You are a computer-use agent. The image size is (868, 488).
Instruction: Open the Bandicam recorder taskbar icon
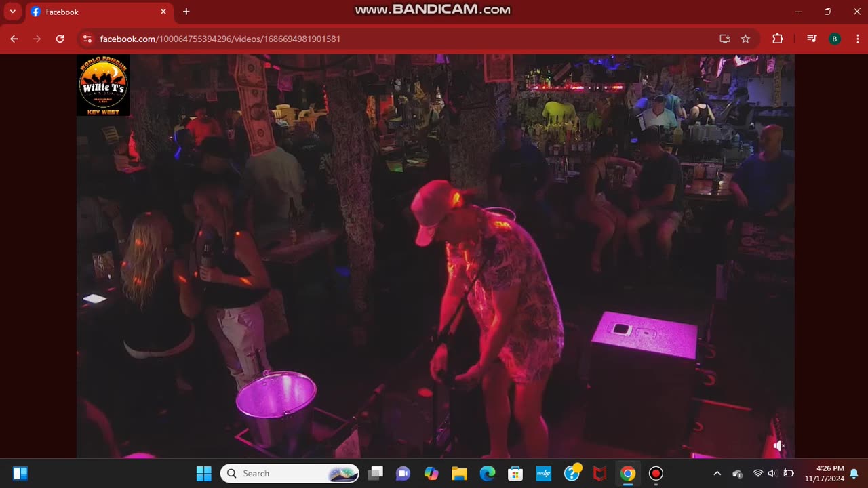click(656, 473)
